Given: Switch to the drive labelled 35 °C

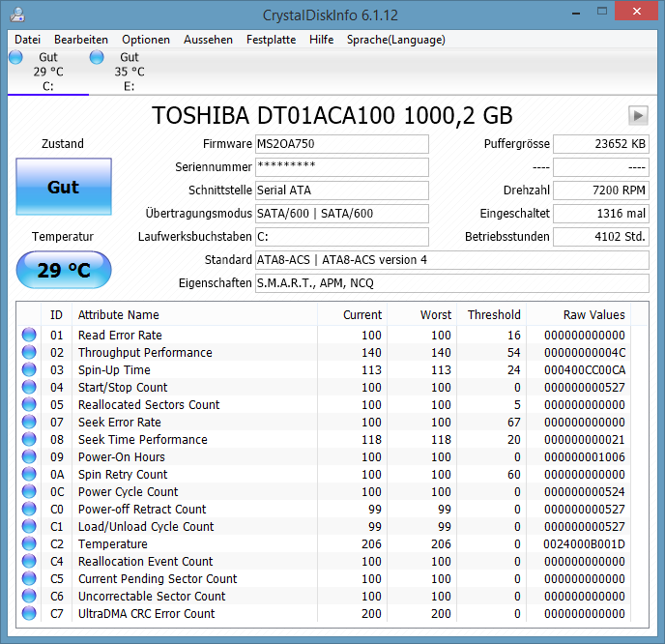Looking at the screenshot, I should pos(130,72).
